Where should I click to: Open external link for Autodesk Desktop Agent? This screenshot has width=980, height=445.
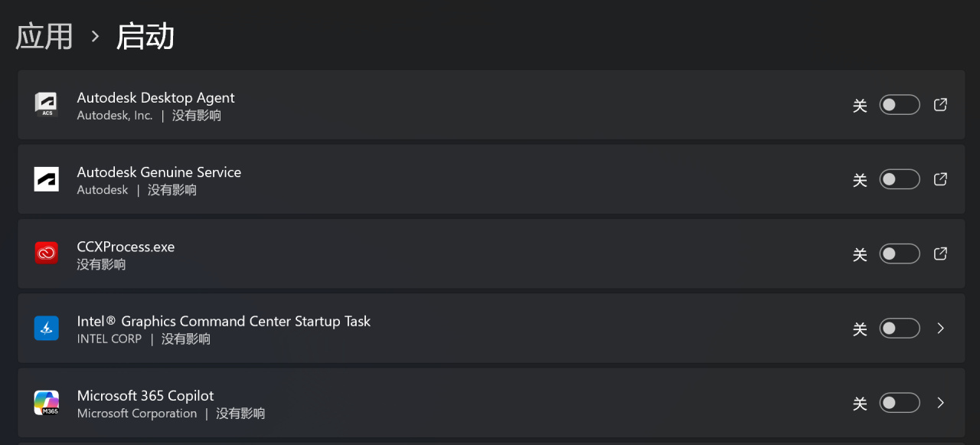[941, 105]
